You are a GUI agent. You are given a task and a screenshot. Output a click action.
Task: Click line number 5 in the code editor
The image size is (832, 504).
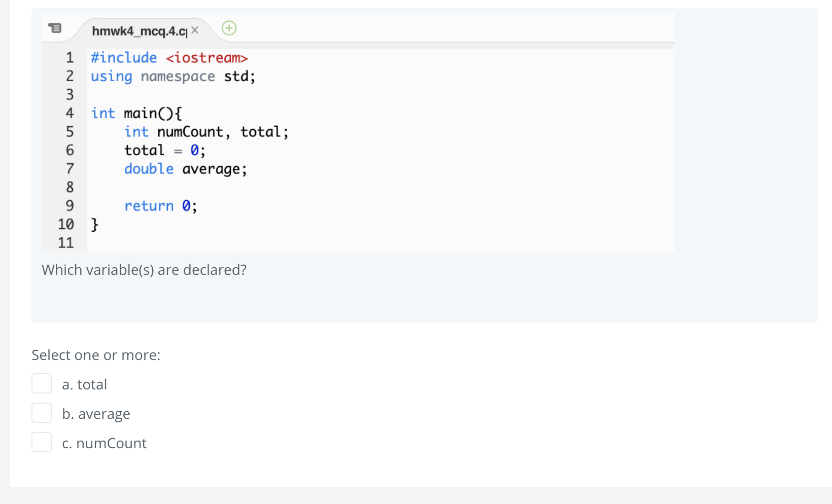pyautogui.click(x=70, y=132)
